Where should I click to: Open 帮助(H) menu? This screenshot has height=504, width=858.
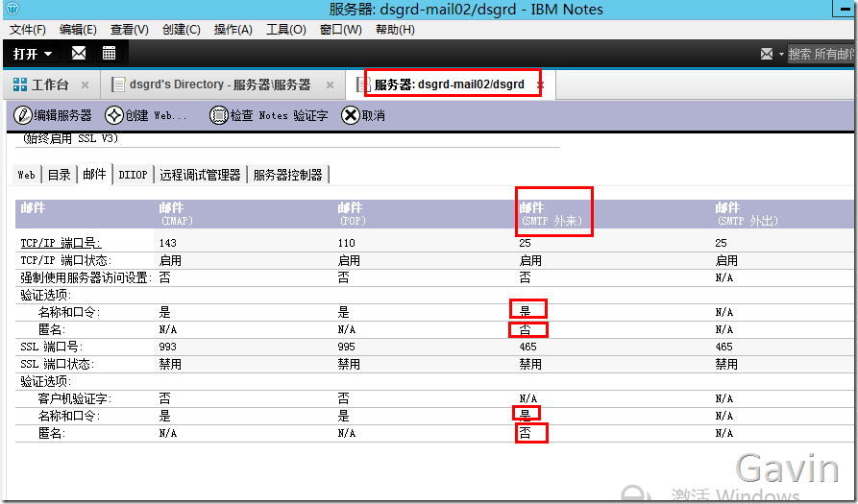[395, 30]
